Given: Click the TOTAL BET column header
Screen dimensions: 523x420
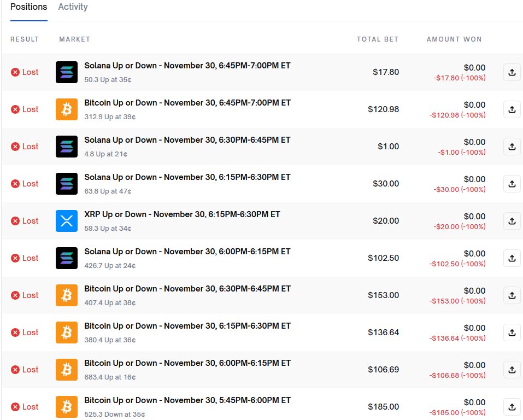Looking at the screenshot, I should (378, 39).
